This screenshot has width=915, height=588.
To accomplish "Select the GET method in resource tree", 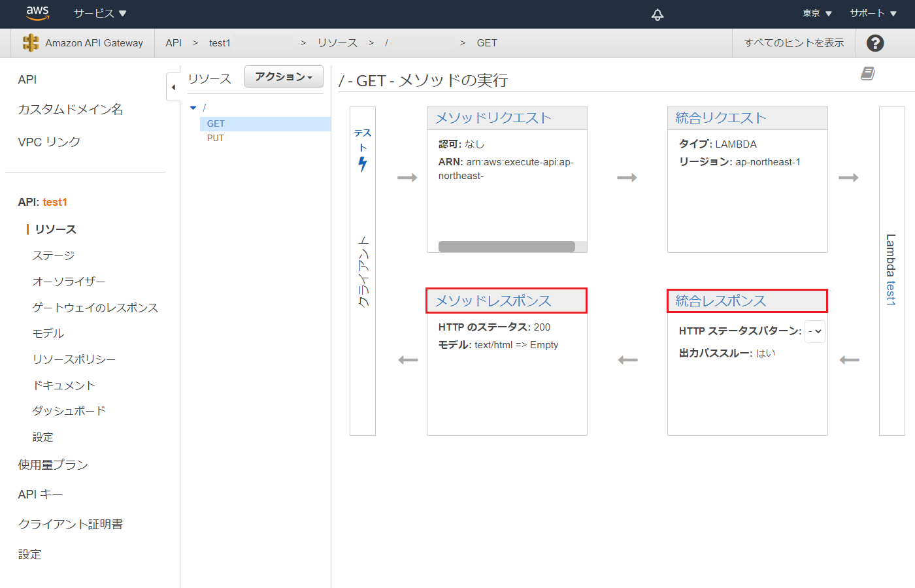I will [x=265, y=123].
